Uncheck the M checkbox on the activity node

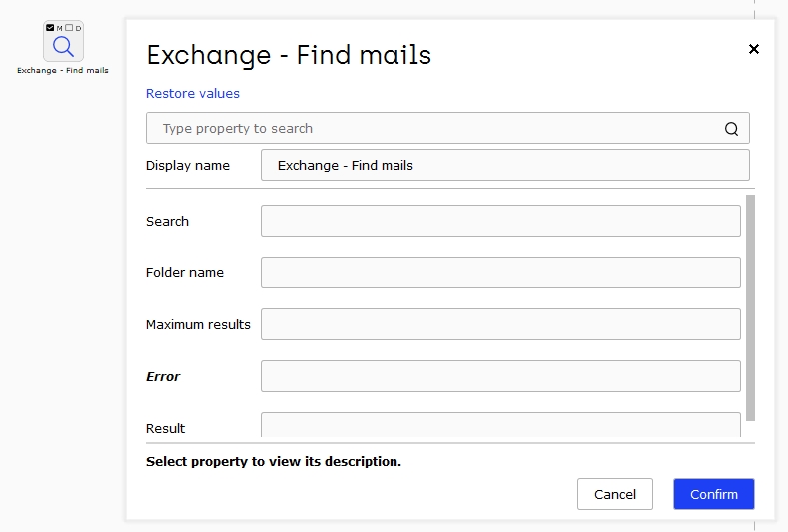pyautogui.click(x=50, y=28)
